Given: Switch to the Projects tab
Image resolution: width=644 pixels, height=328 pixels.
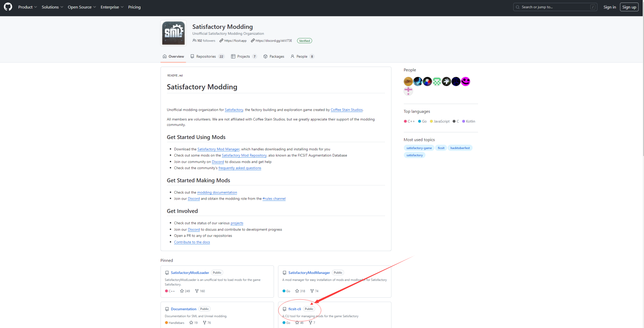Looking at the screenshot, I should point(244,56).
